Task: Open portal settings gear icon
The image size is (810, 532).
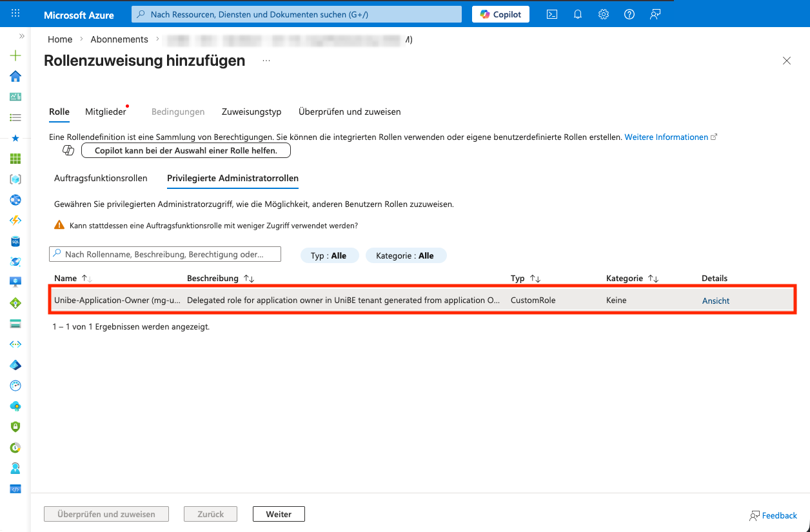Action: [x=604, y=14]
